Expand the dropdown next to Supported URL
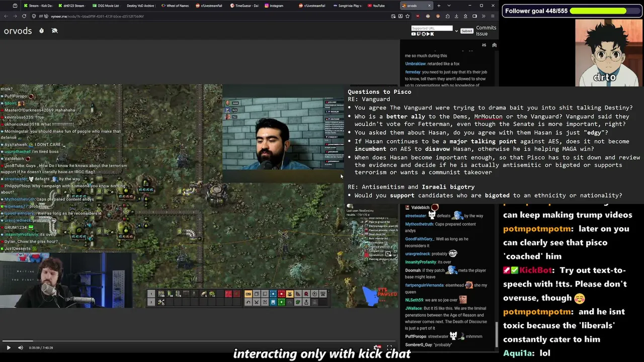 tap(456, 31)
